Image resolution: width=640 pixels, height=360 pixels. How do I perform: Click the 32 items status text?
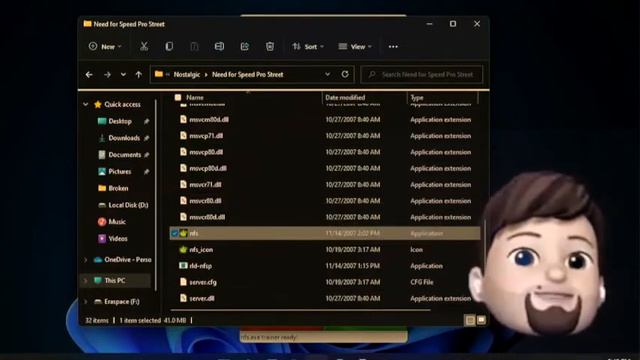pos(97,320)
